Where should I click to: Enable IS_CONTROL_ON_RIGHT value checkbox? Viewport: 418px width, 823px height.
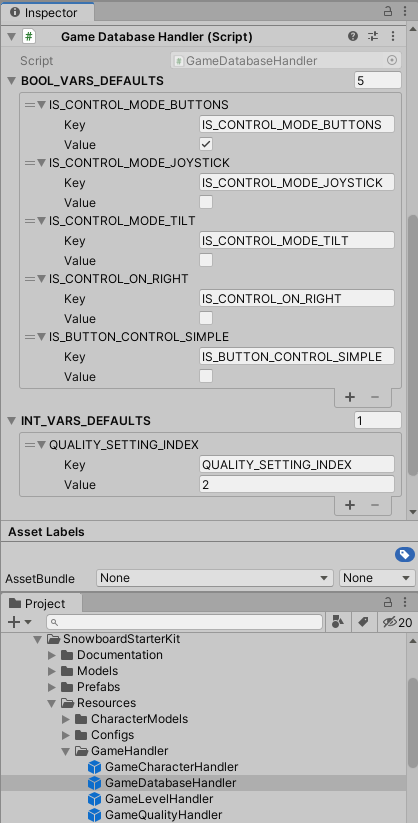[206, 319]
